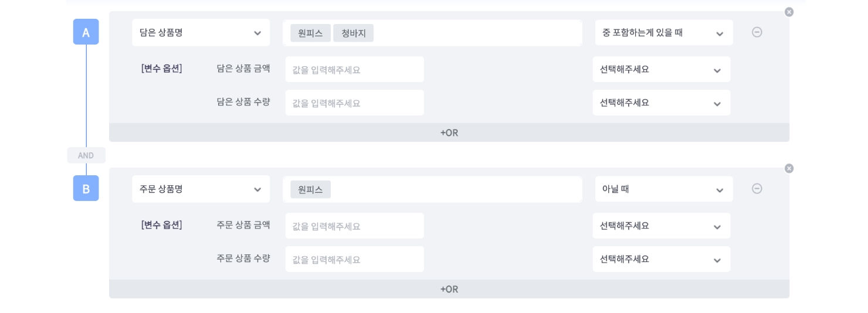Click the 원피스 tag in block B
This screenshot has height=313, width=868.
310,190
